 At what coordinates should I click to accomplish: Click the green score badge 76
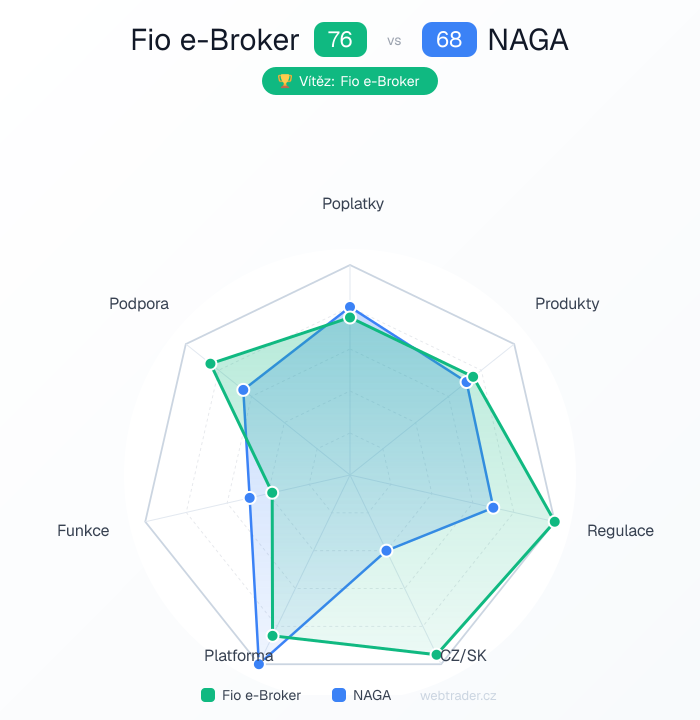click(340, 40)
